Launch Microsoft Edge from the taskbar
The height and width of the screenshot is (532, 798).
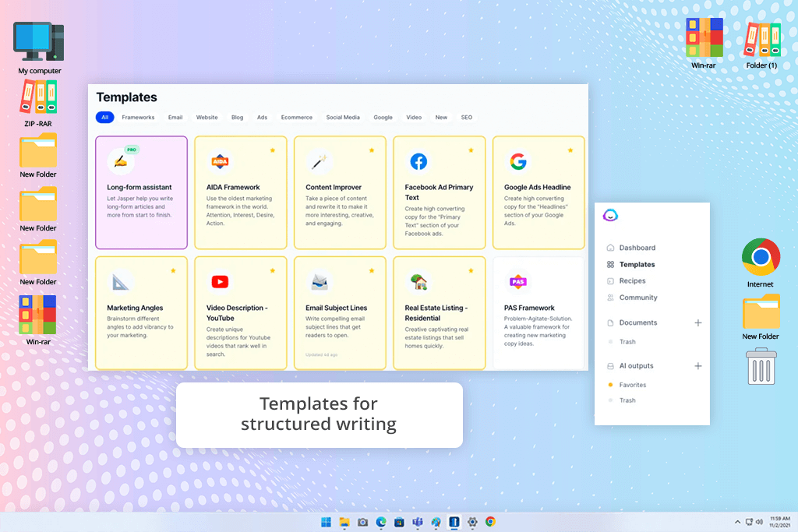380,522
